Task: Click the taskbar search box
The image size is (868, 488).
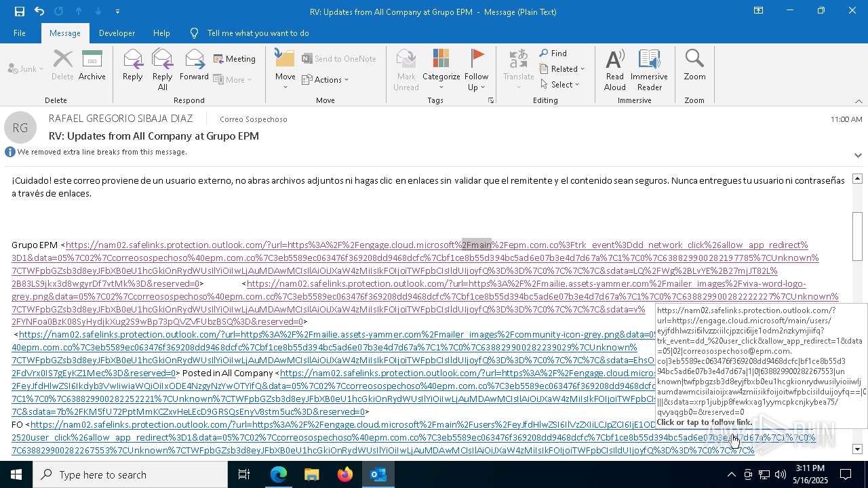Action: coord(130,474)
